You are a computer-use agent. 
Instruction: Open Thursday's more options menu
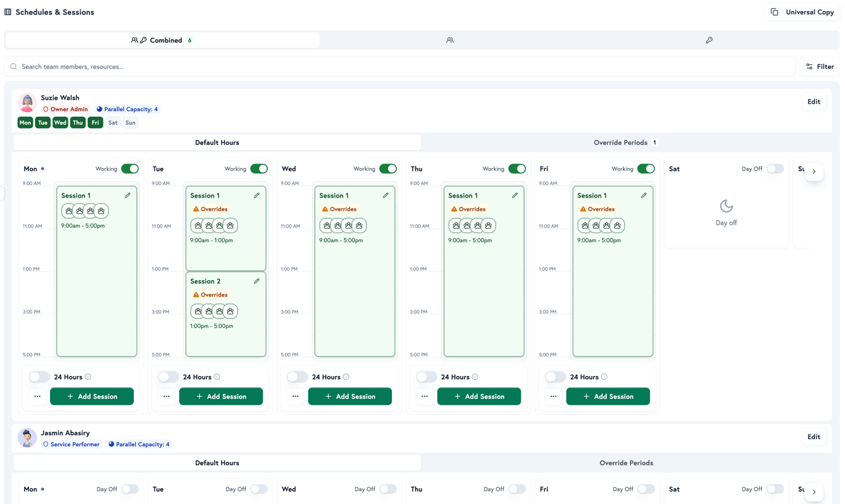click(424, 396)
